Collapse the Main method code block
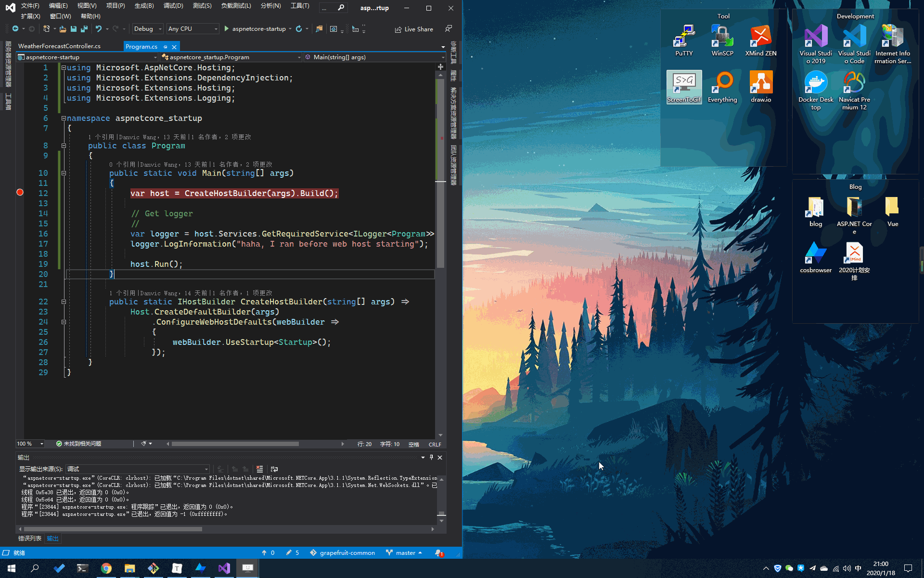Screen dimensions: 924x578 [64, 173]
